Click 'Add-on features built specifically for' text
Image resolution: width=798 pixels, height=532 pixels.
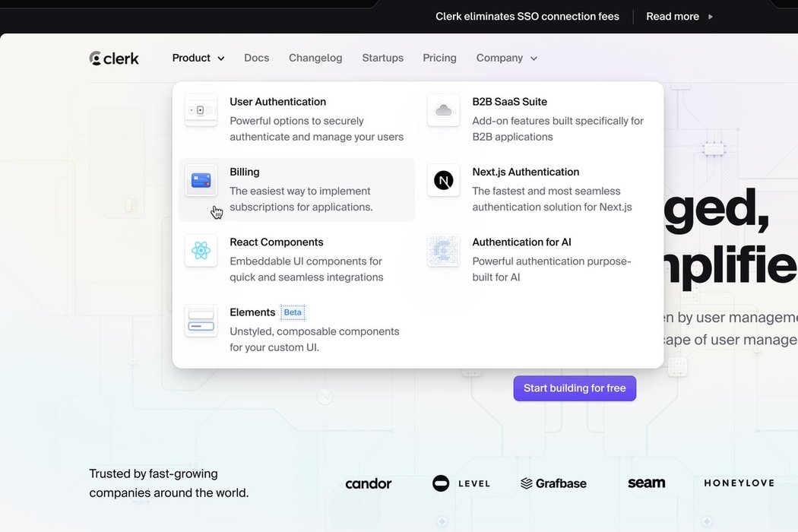click(x=558, y=121)
